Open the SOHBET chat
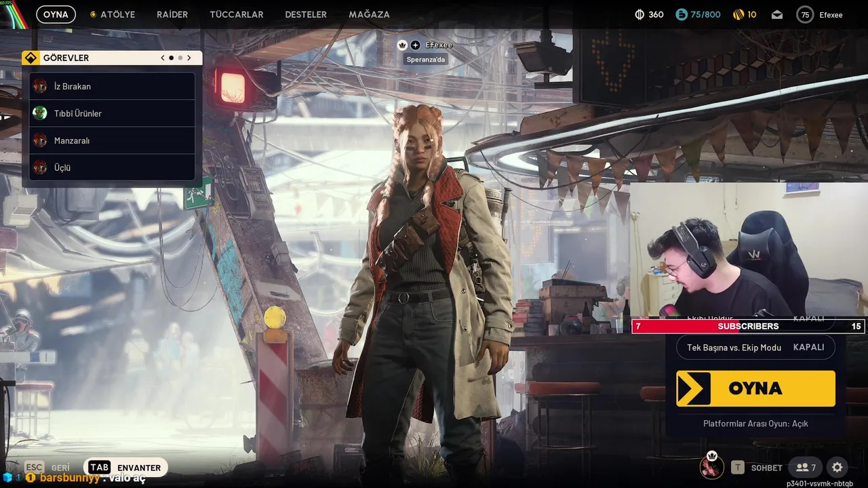Screen dimensions: 868x488 766,468
